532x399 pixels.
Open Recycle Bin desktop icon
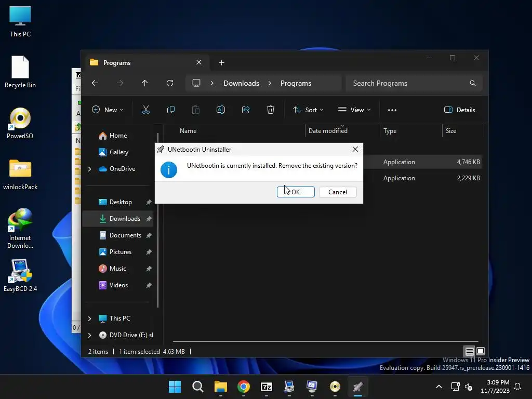tap(20, 72)
